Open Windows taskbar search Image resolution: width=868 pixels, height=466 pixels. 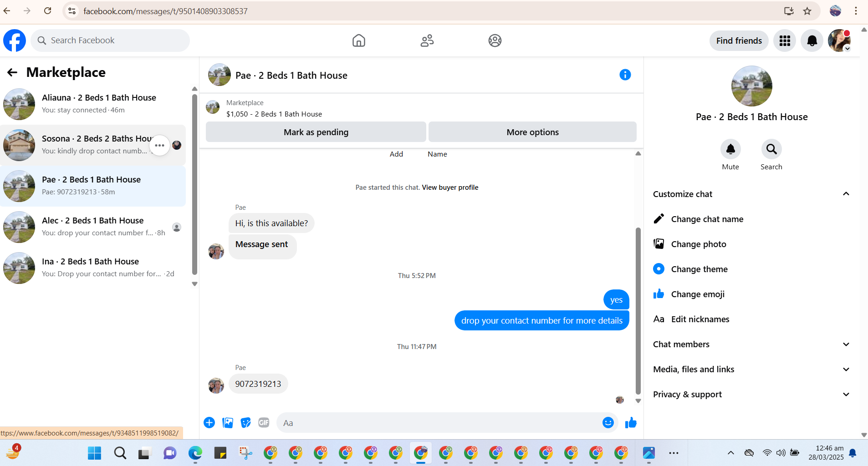120,453
